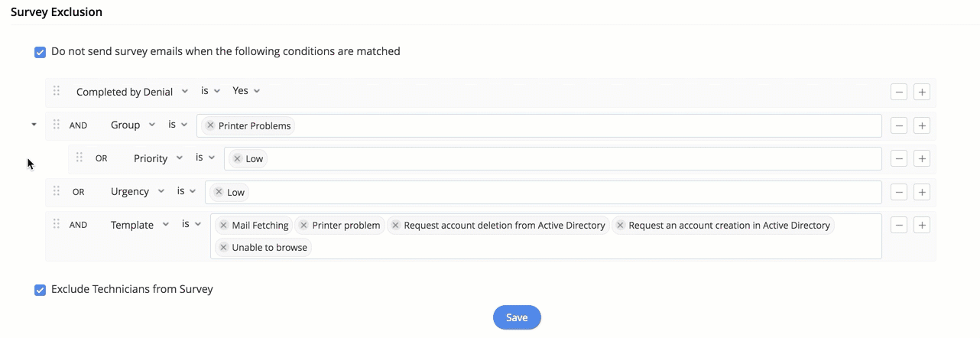Remove the Unable to browse tag
Screen dimensions: 980x338
tap(223, 248)
